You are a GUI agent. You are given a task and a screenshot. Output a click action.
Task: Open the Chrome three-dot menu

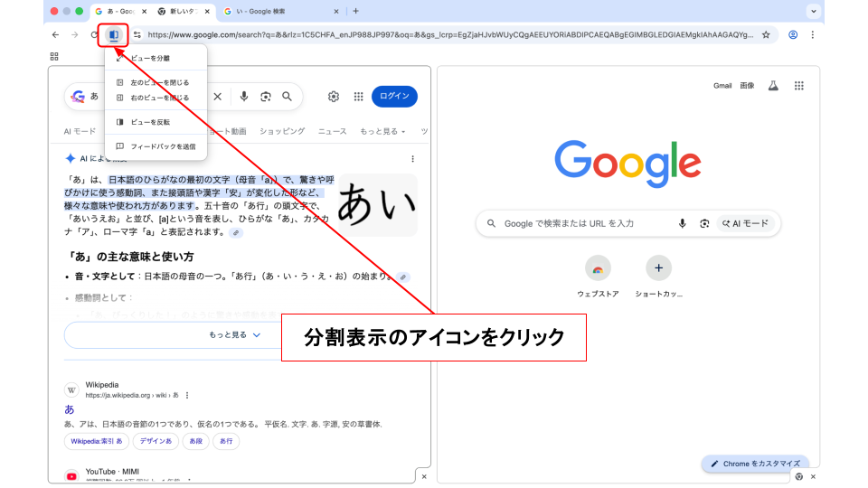(812, 34)
